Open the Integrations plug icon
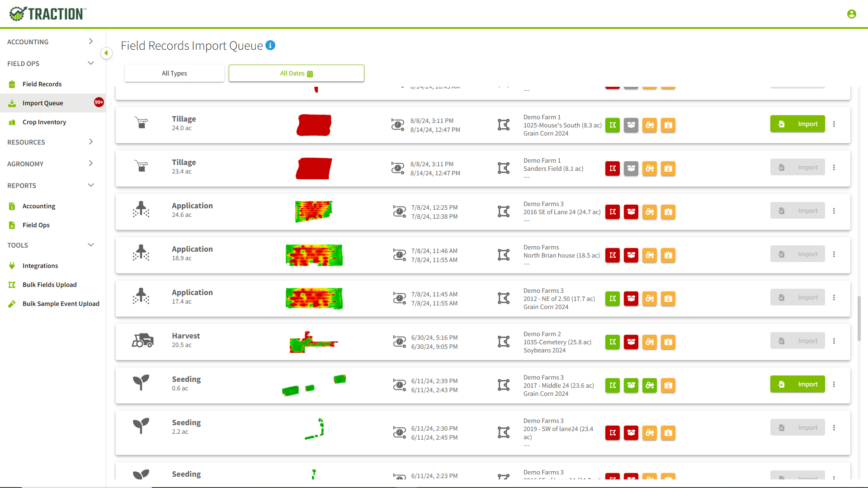Viewport: 868px width, 488px height. point(12,266)
